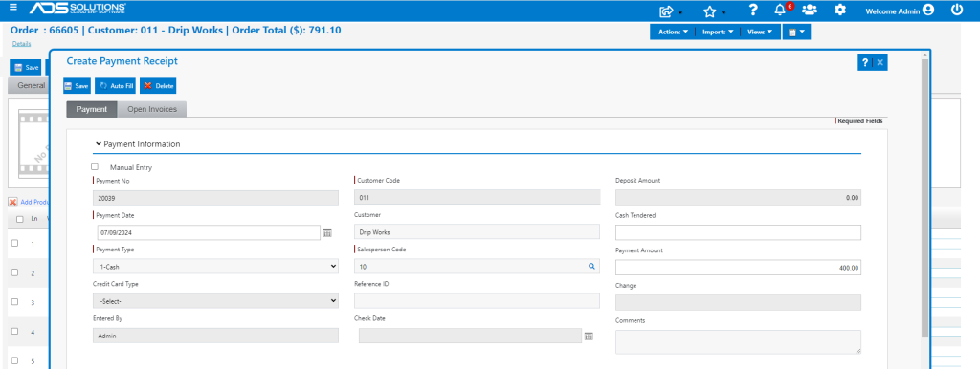Check the order line 4 checkbox
The image size is (980, 369).
[15, 331]
